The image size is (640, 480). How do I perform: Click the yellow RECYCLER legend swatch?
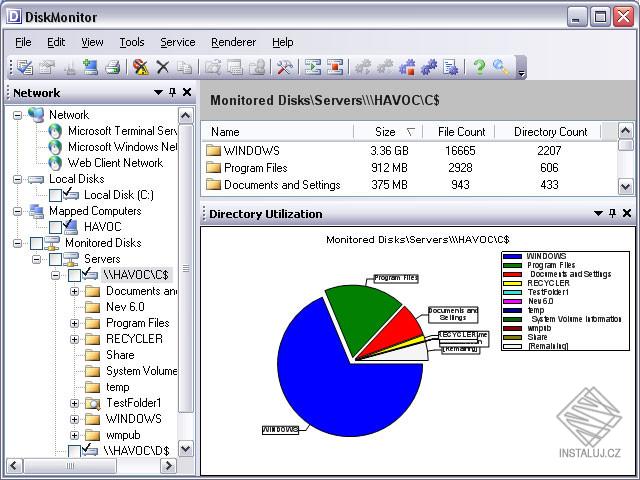coord(512,283)
